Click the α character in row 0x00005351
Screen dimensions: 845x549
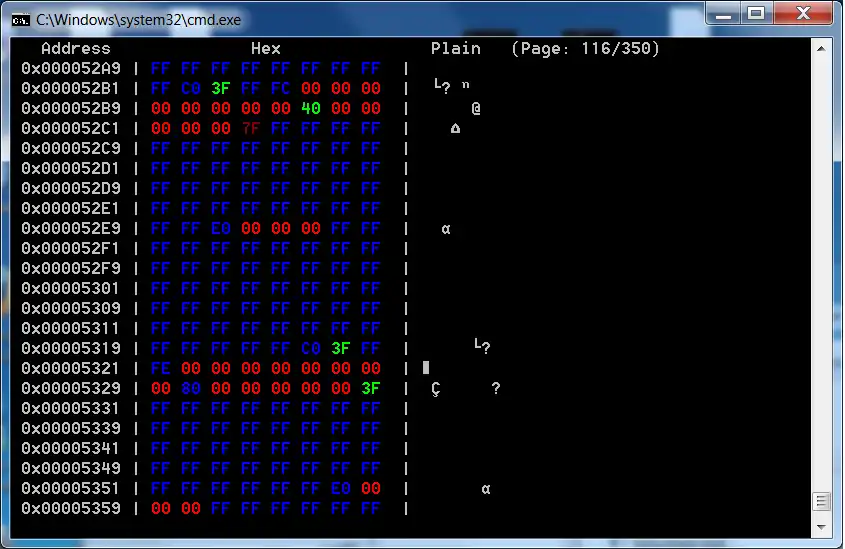pyautogui.click(x=486, y=489)
